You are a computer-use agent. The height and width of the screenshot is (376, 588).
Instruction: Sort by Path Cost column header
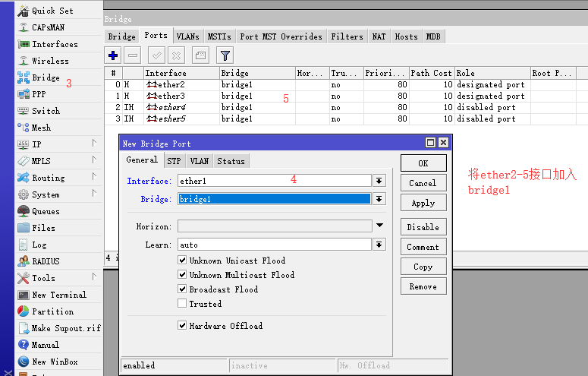[432, 73]
